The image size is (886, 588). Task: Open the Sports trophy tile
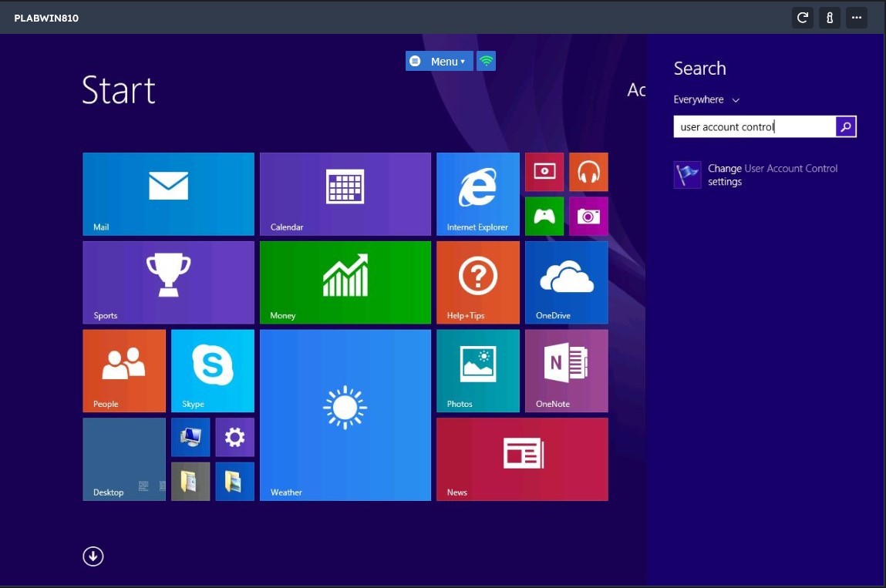pyautogui.click(x=168, y=282)
